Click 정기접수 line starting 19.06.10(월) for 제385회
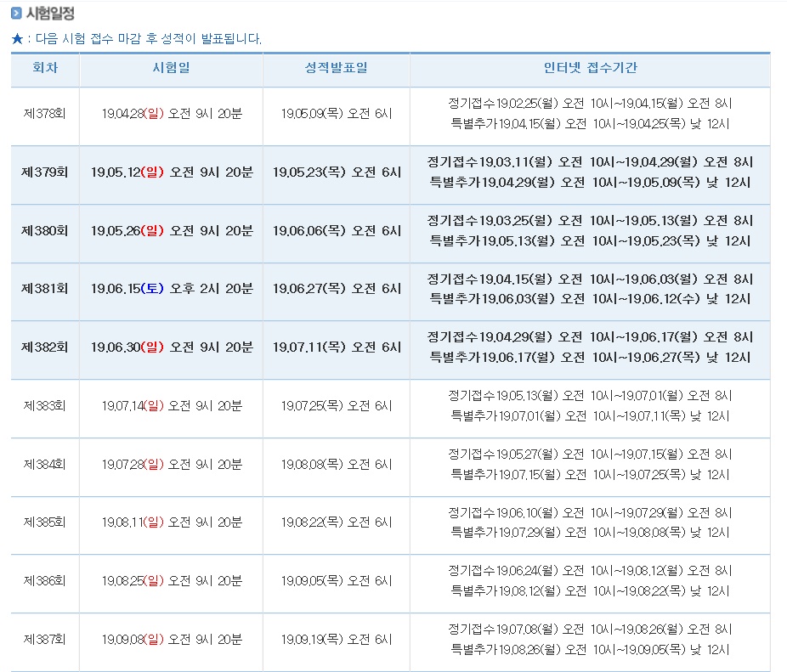Image resolution: width=787 pixels, height=672 pixels. [590, 513]
